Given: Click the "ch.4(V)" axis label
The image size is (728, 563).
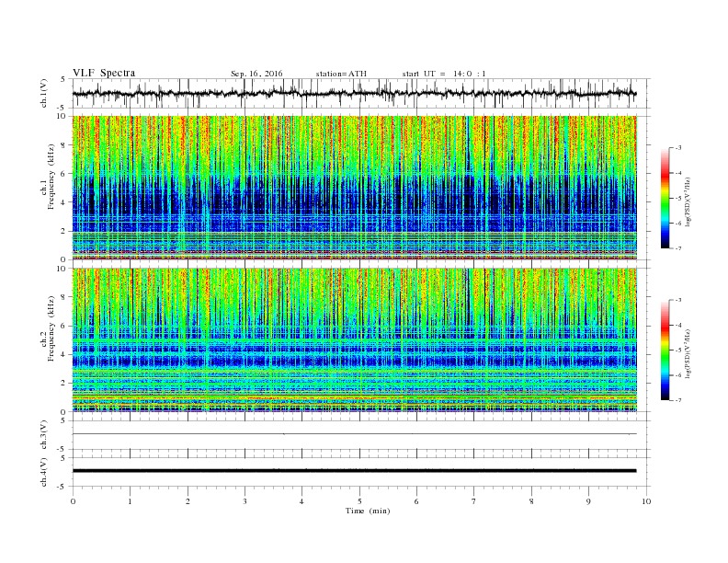Looking at the screenshot, I should click(44, 472).
